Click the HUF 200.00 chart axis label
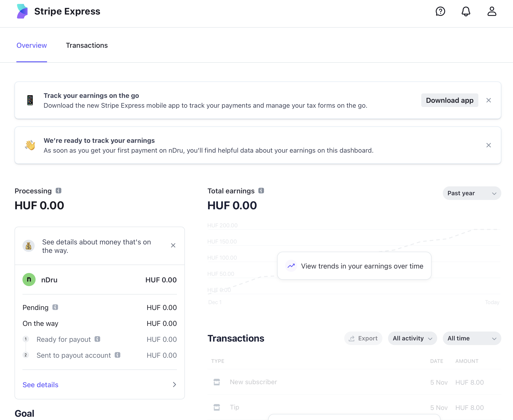 223,225
